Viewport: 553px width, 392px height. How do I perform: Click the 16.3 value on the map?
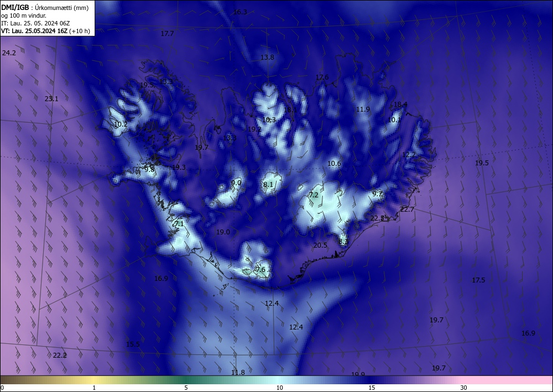pos(240,12)
